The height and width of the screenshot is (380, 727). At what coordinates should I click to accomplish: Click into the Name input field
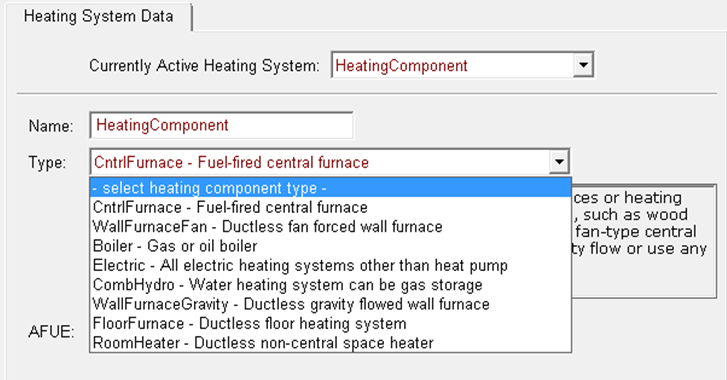coord(222,125)
